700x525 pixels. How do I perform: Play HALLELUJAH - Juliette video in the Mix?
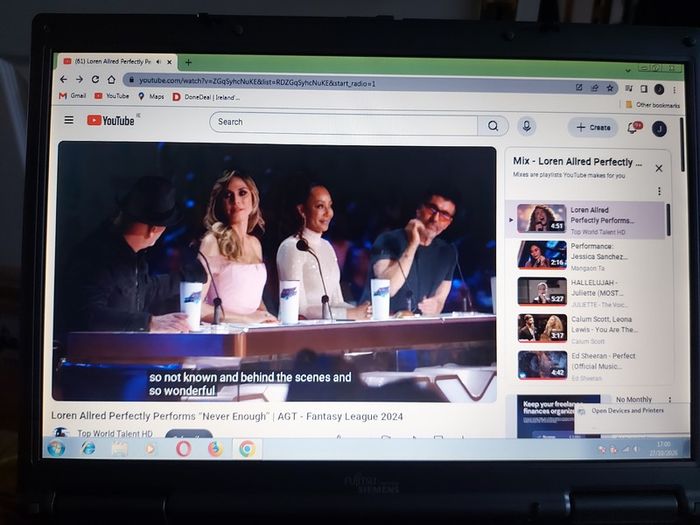pyautogui.click(x=586, y=292)
